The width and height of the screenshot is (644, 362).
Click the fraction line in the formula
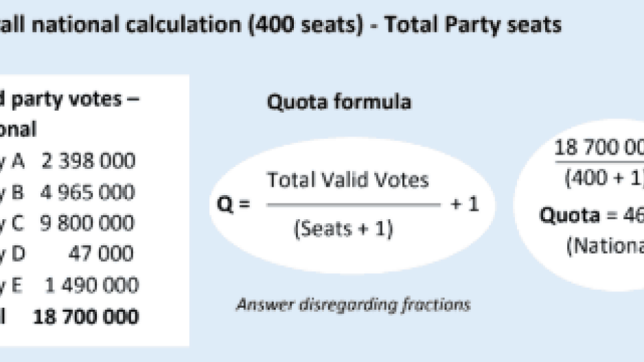coord(353,205)
